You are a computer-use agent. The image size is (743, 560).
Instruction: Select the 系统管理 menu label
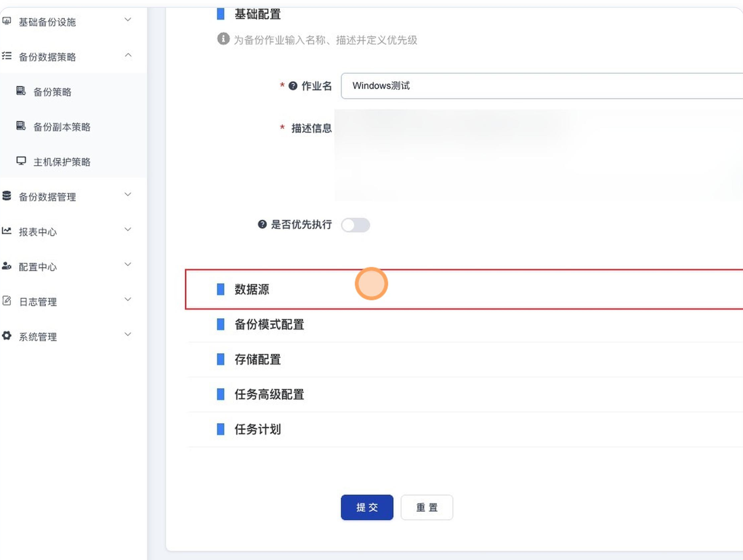38,337
